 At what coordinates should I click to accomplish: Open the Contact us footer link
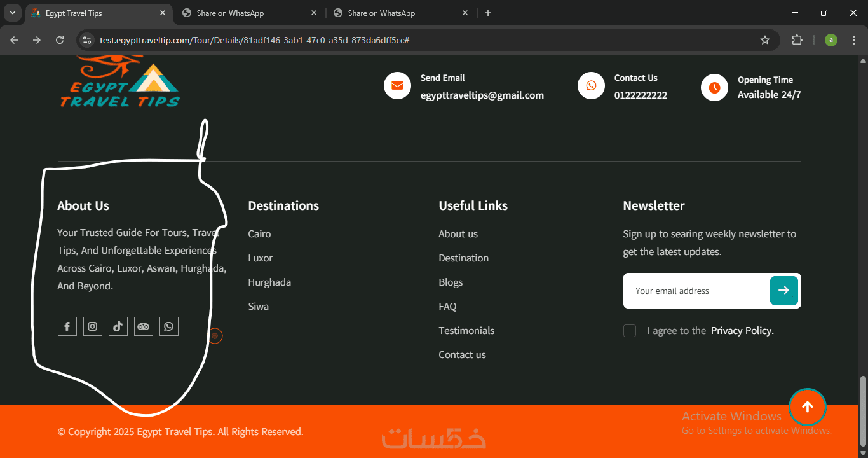(462, 355)
